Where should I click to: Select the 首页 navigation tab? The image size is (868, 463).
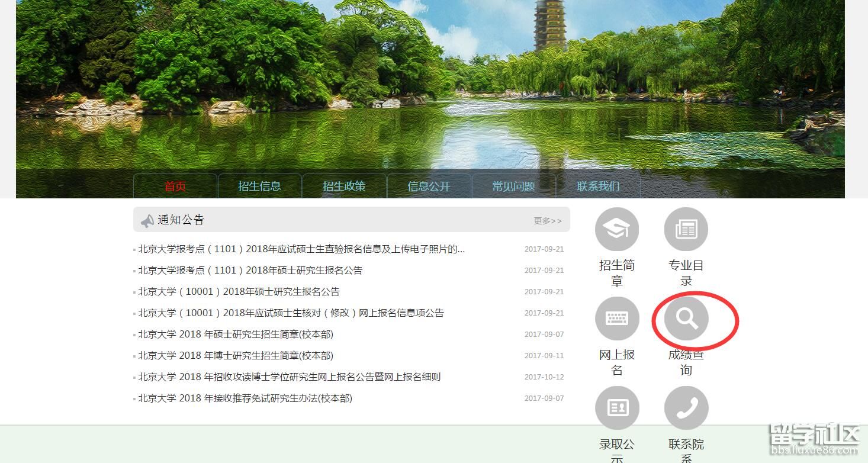point(175,187)
